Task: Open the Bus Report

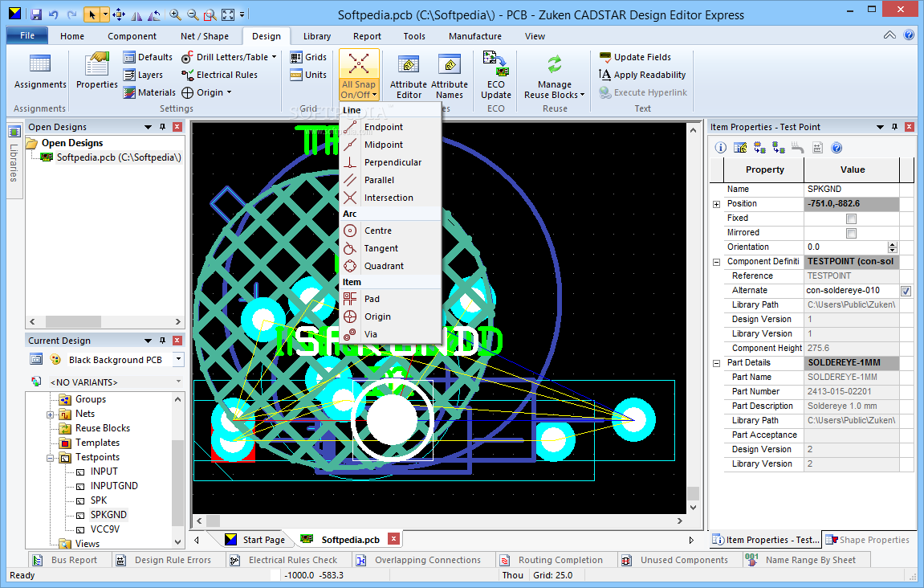Action: [65, 560]
